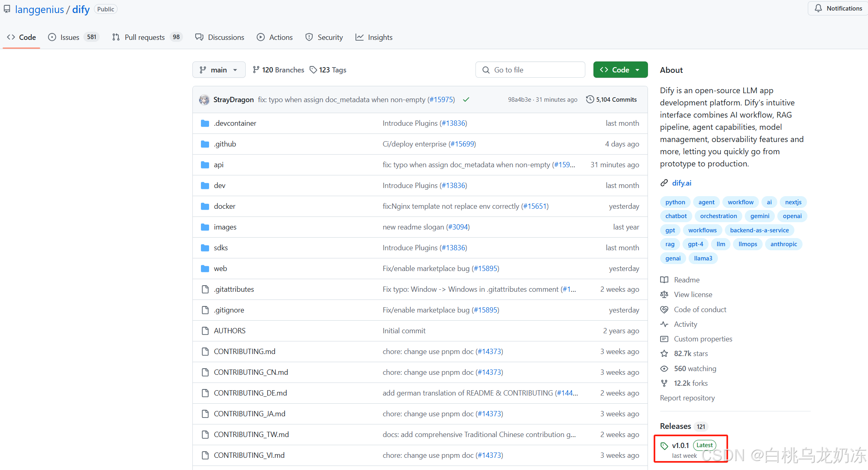Click the repository bookmark icon before langgenius/dify
The width and height of the screenshot is (868, 470).
click(x=7, y=9)
